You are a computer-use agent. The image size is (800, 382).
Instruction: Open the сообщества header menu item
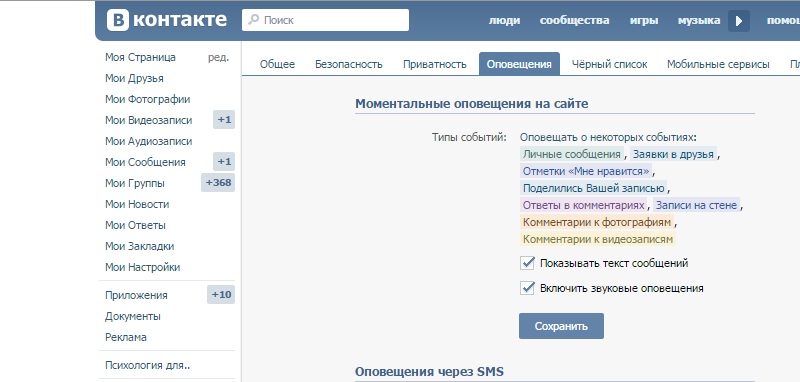(x=574, y=20)
